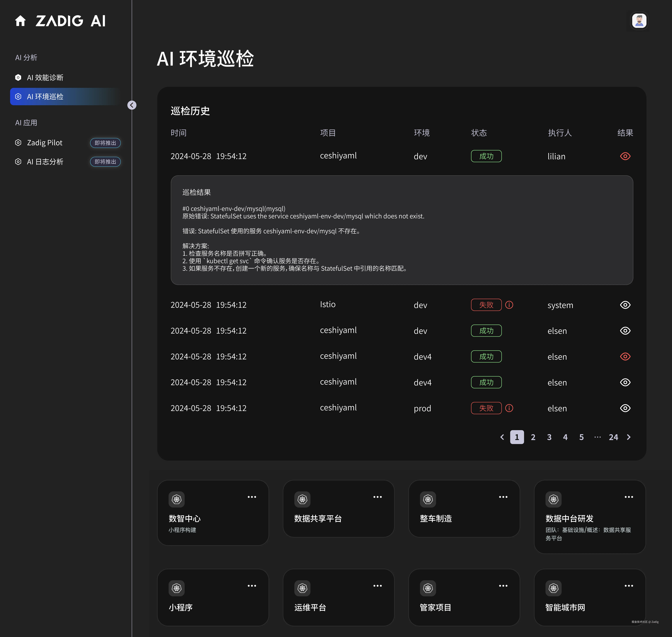Viewport: 672px width, 637px height.
Task: Open the more options menu on 数据共享平台
Action: pos(377,497)
